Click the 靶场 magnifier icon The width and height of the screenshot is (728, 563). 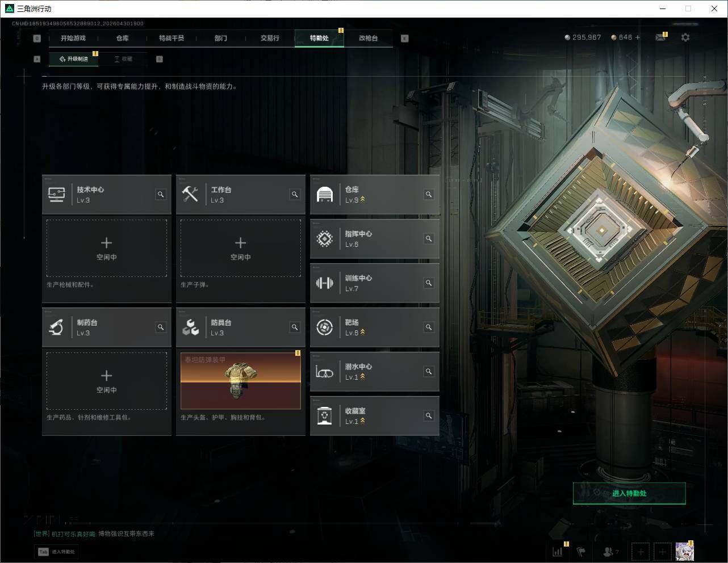coord(429,327)
